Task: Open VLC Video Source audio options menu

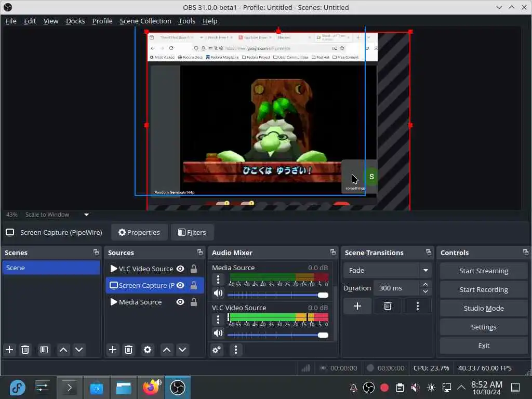Action: 218,320
